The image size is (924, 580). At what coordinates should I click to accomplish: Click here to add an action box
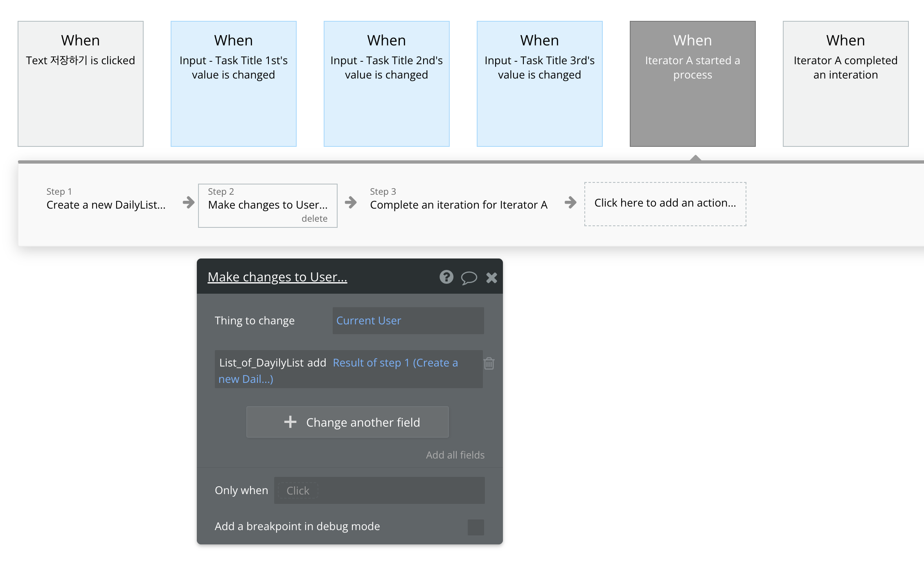coord(665,203)
